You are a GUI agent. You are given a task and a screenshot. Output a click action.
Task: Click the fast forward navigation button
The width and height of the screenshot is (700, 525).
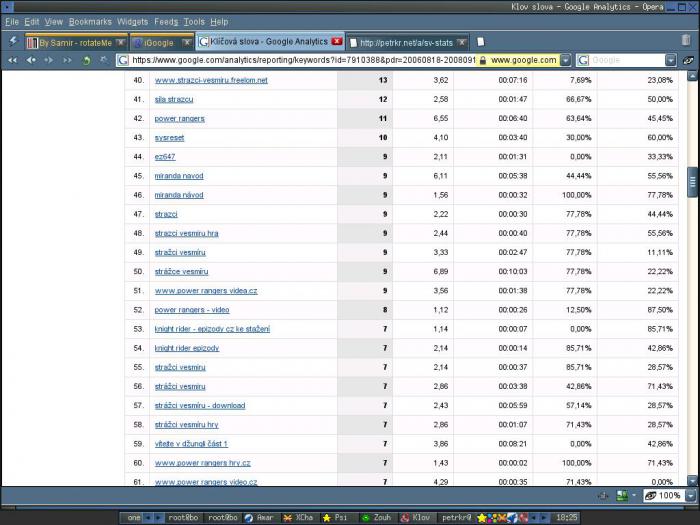(67, 60)
